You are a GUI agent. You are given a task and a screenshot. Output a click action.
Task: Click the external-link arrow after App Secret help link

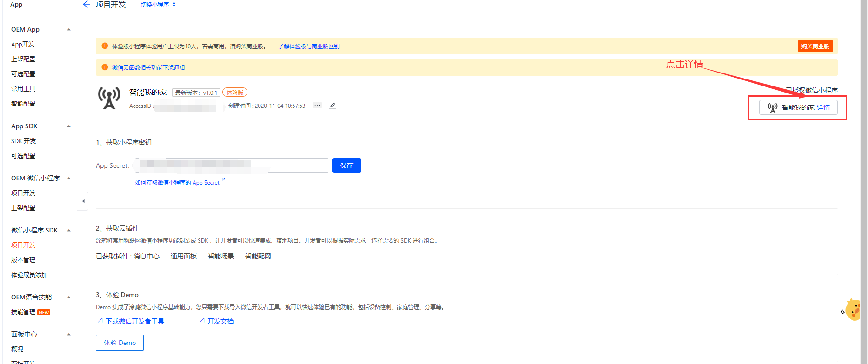coord(223,179)
